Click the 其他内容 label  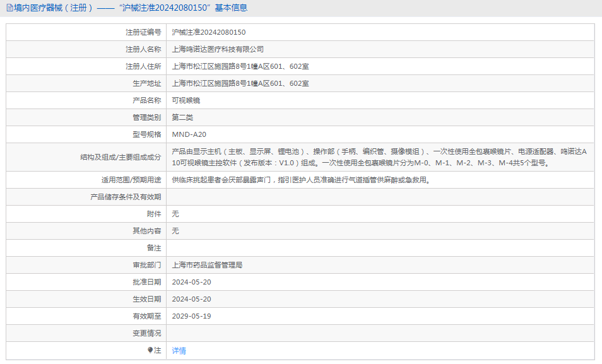coord(146,231)
